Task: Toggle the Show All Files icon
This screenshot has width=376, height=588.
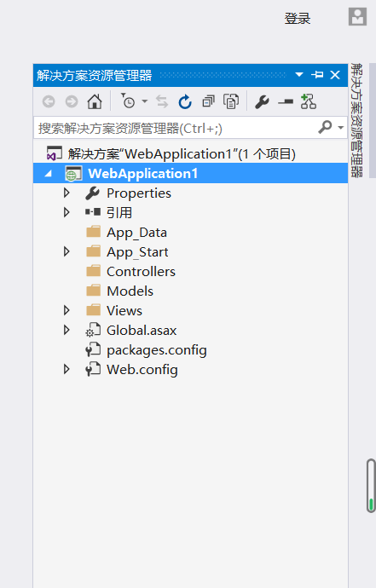Action: coord(231,101)
